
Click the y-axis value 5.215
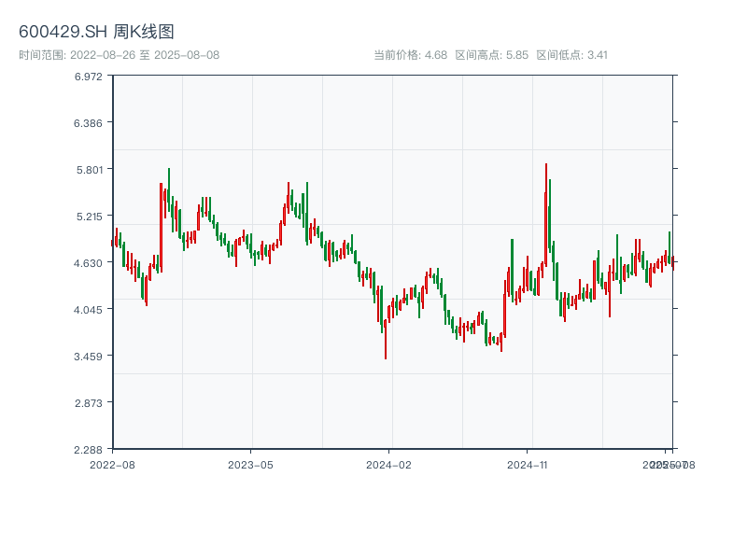(90, 217)
